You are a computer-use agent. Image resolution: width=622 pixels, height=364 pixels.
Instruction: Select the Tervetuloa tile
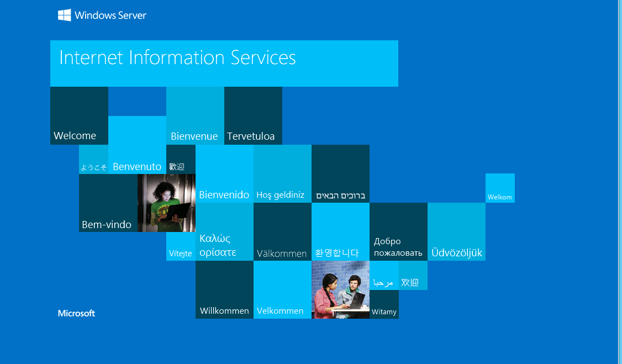(x=253, y=116)
